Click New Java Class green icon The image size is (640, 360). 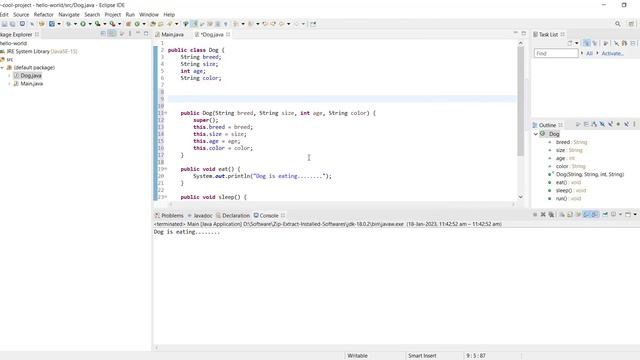(137, 24)
